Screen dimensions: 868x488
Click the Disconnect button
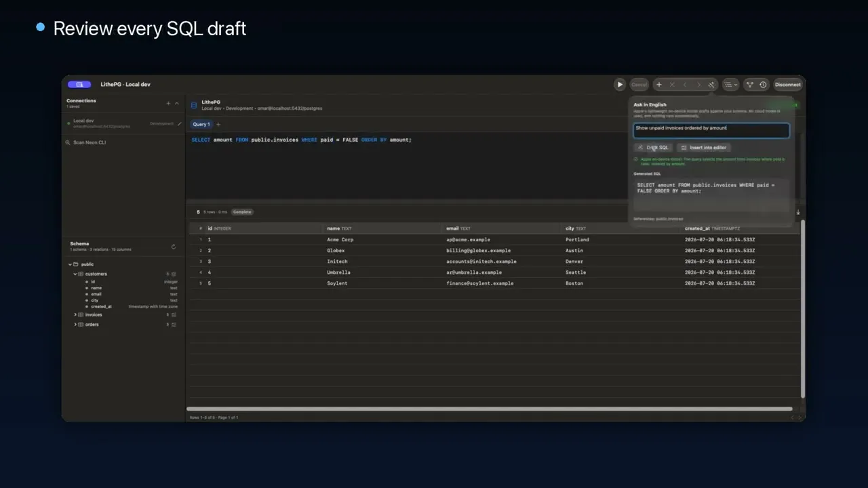[x=788, y=85]
